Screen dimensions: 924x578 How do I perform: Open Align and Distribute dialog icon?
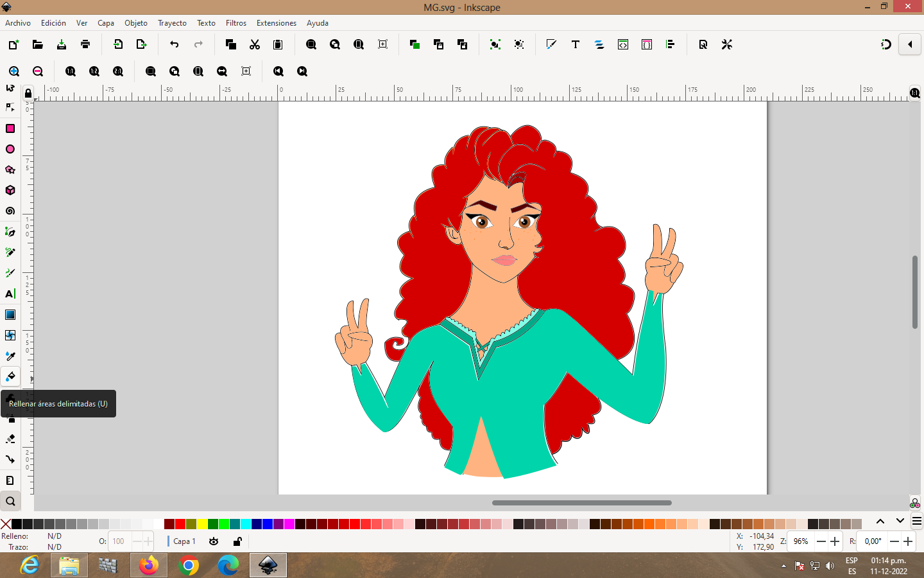671,44
